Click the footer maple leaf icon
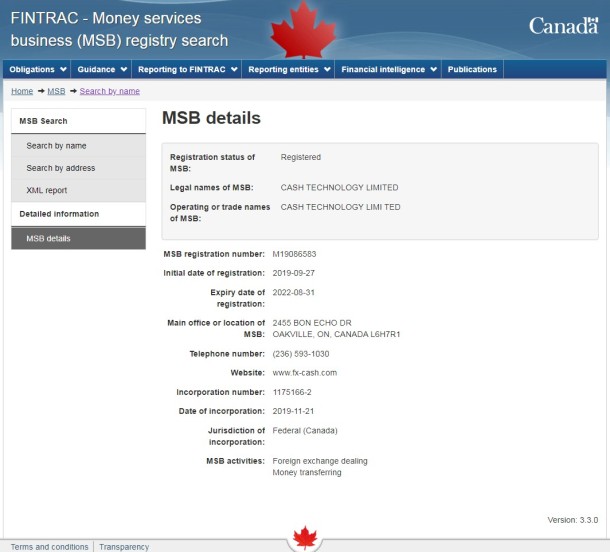The height and width of the screenshot is (552, 610). tap(305, 537)
